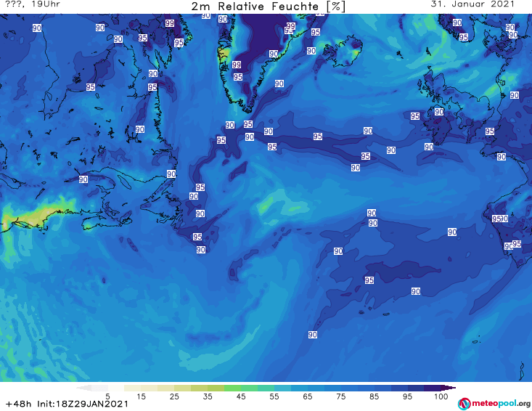
Task: Click the legend value '100'
Action: [x=441, y=396]
